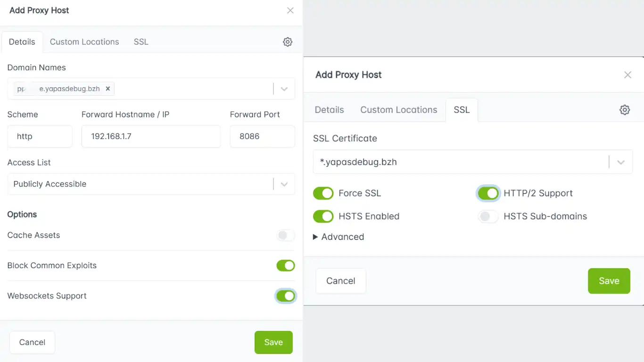Image resolution: width=644 pixels, height=362 pixels.
Task: Open the SSL tab in left dialog
Action: pos(141,42)
